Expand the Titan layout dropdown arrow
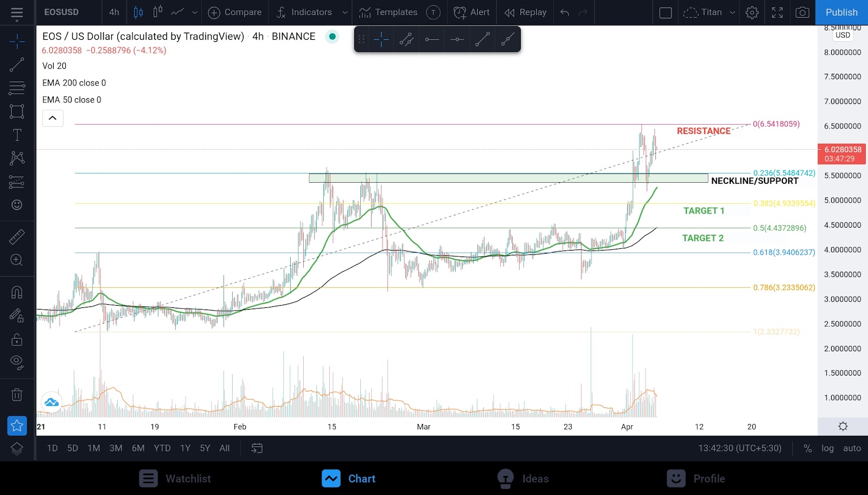This screenshot has width=868, height=495. tap(732, 12)
